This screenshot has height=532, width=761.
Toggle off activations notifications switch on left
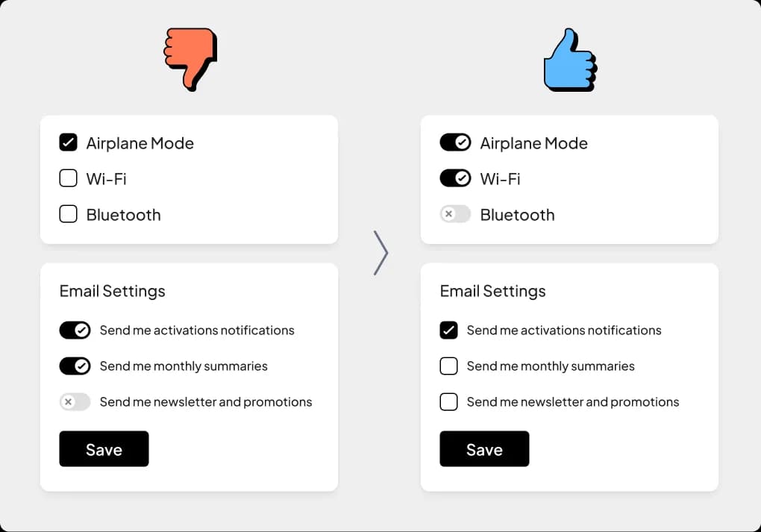coord(75,330)
